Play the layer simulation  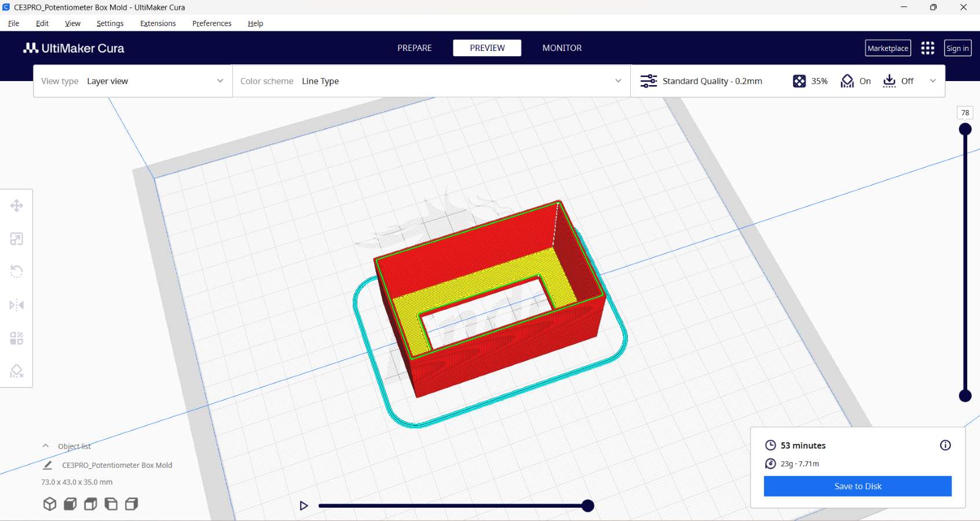303,506
